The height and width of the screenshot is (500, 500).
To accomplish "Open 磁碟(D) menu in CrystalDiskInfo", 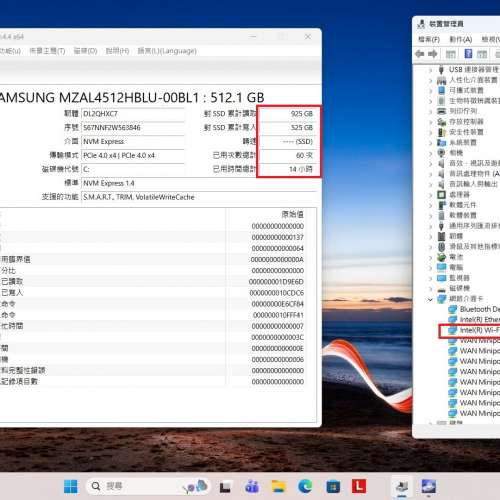I will coord(85,51).
